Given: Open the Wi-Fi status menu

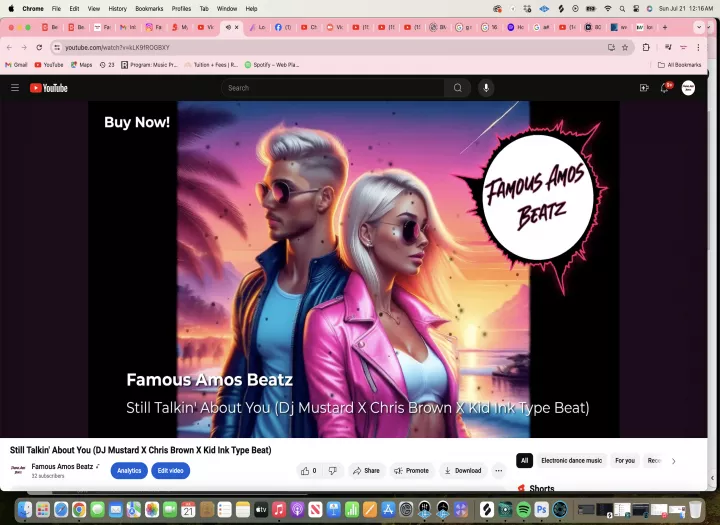Looking at the screenshot, I should coord(608,8).
